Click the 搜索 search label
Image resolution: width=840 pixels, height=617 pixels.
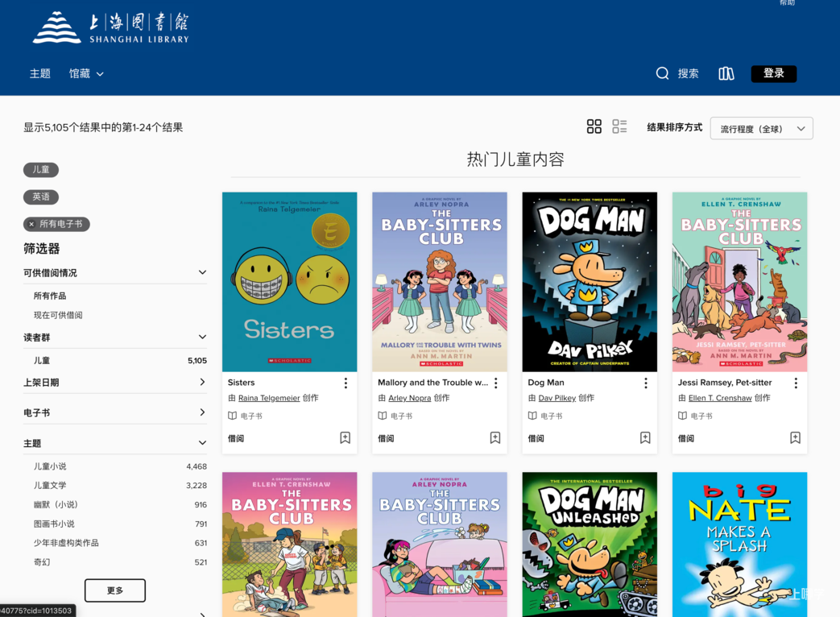pyautogui.click(x=688, y=73)
